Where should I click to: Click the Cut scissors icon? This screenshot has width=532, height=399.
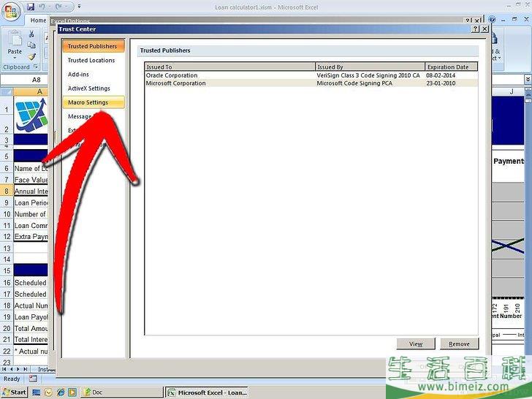coord(31,34)
